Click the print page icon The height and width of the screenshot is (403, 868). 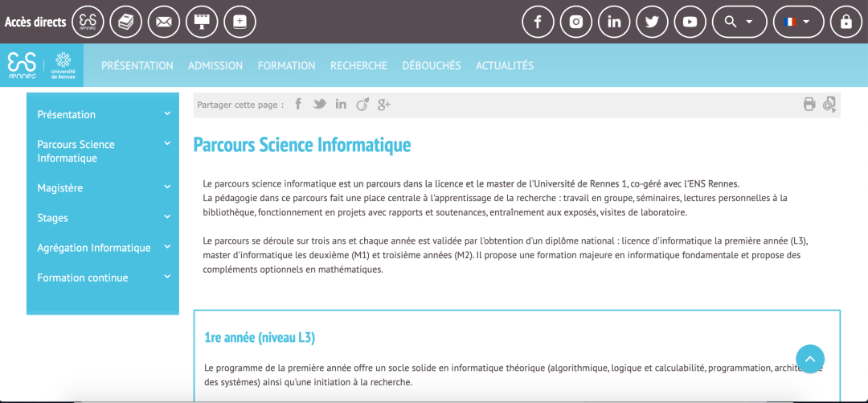(x=809, y=104)
